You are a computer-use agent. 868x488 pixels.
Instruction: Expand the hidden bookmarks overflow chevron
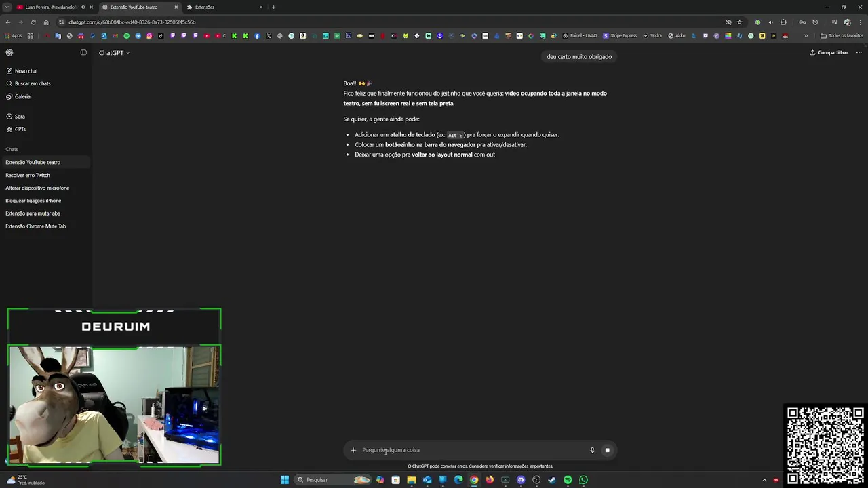point(806,35)
